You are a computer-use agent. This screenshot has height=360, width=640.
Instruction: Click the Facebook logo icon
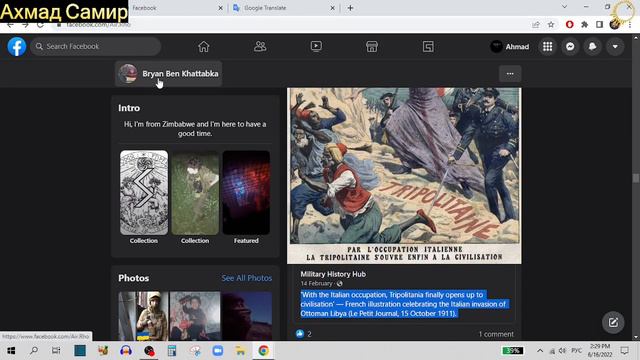(x=17, y=47)
